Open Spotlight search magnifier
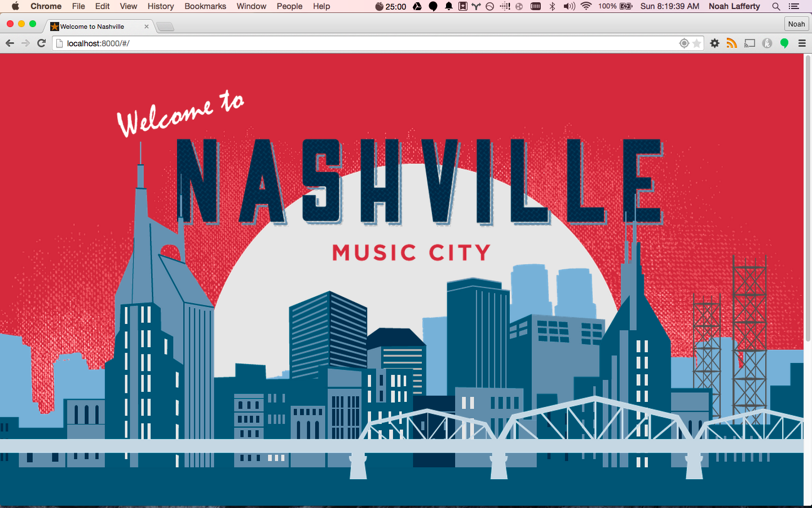 tap(776, 6)
